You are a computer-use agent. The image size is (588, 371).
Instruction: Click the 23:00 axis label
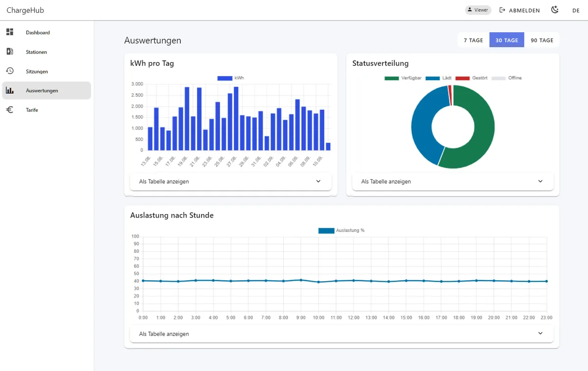(546, 318)
